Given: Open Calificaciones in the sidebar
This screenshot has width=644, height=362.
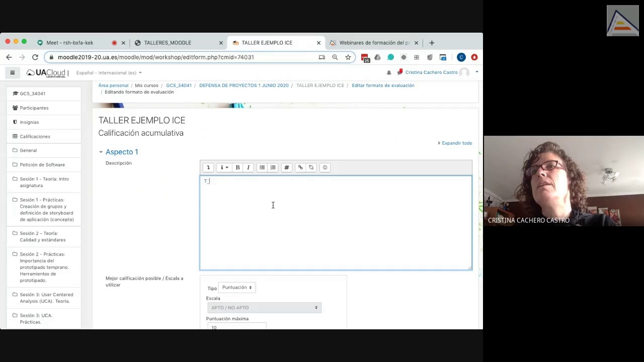Looking at the screenshot, I should (43, 136).
